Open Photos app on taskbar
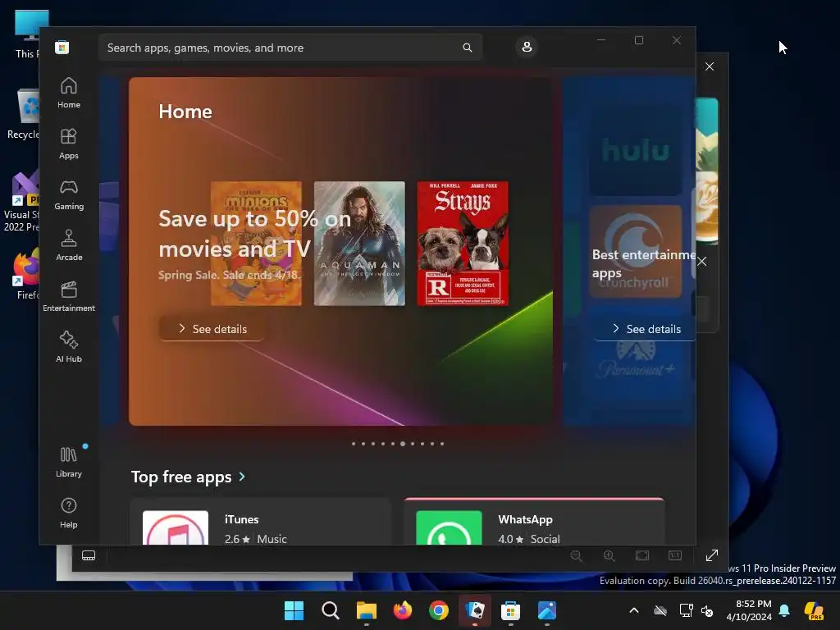The image size is (840, 630). (547, 610)
